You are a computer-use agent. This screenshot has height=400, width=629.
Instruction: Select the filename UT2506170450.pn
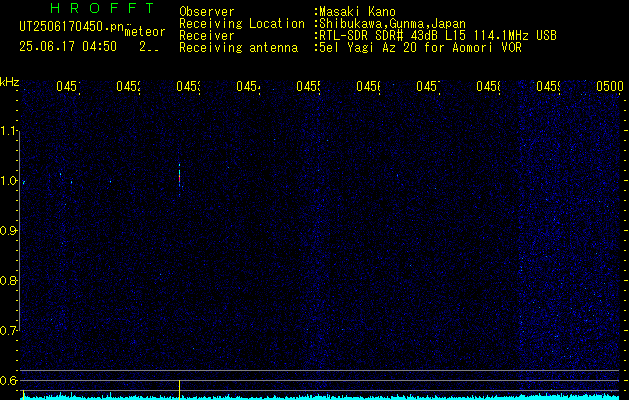72,27
